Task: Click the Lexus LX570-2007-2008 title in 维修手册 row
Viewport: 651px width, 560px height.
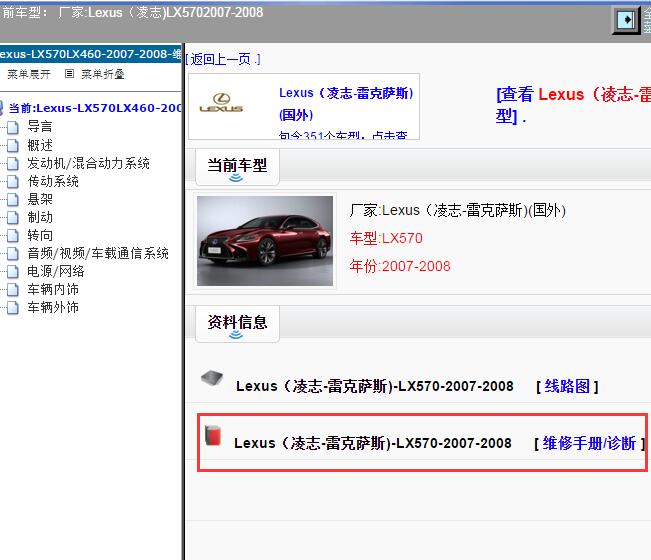Action: pos(373,443)
